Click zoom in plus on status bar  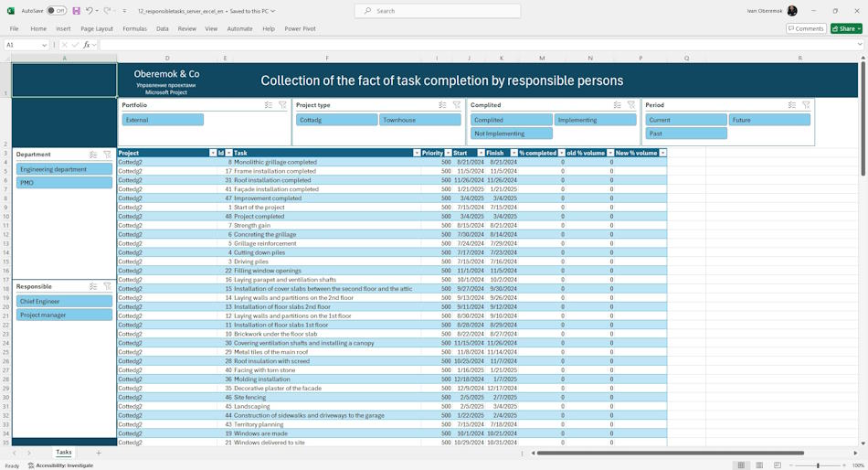843,465
